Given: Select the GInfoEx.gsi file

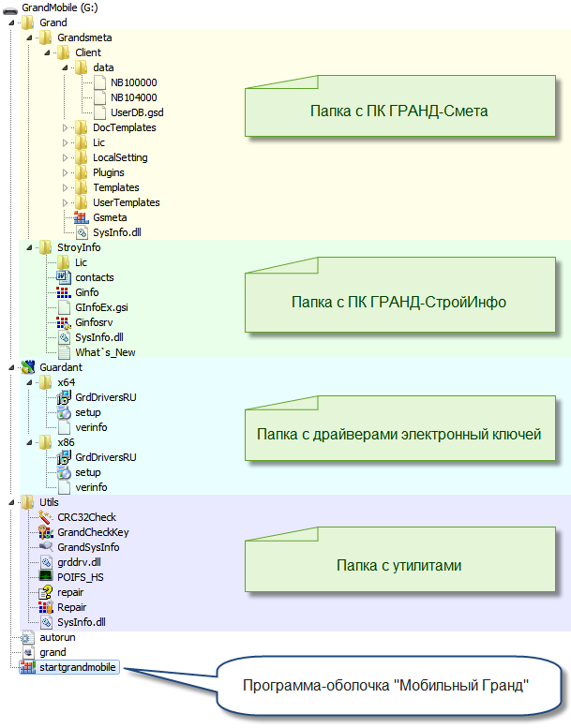Looking at the screenshot, I should click(100, 307).
